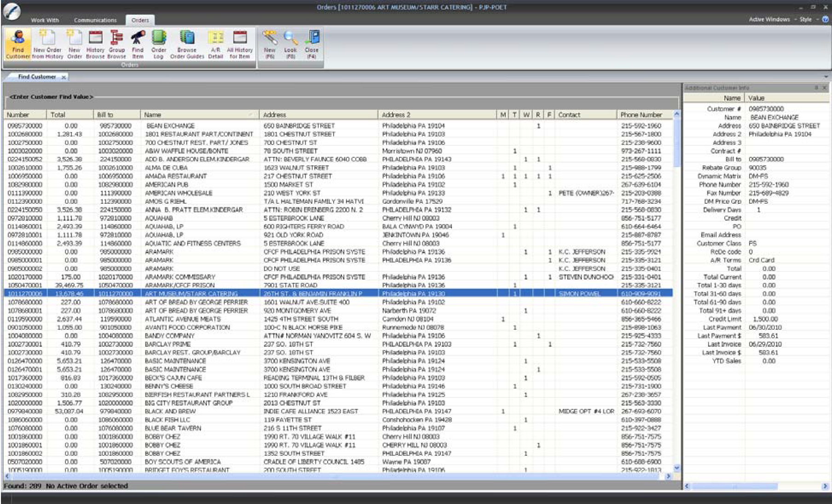Click the New Order ribbon icon
Screen dimensions: 832x504
click(74, 44)
